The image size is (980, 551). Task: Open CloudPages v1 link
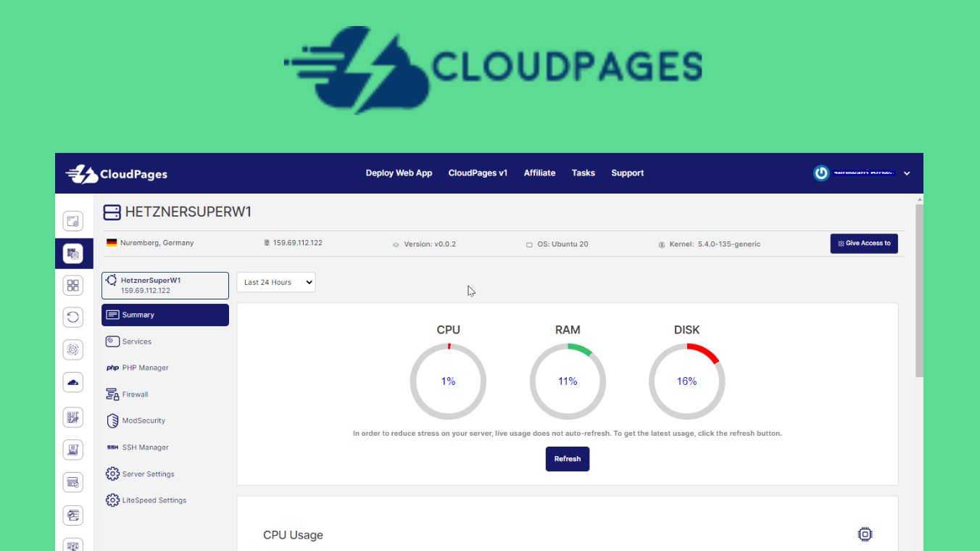(478, 173)
